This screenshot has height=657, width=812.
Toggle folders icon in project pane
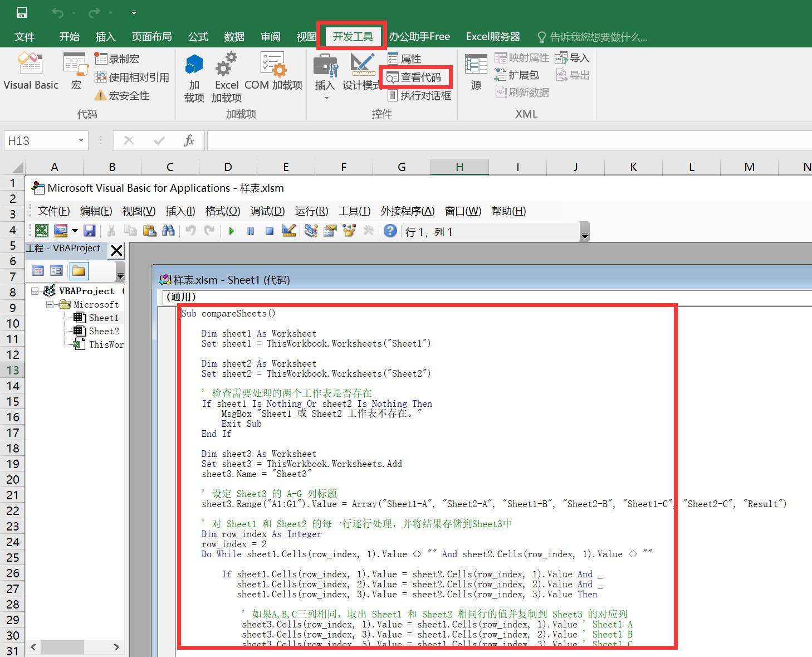79,271
